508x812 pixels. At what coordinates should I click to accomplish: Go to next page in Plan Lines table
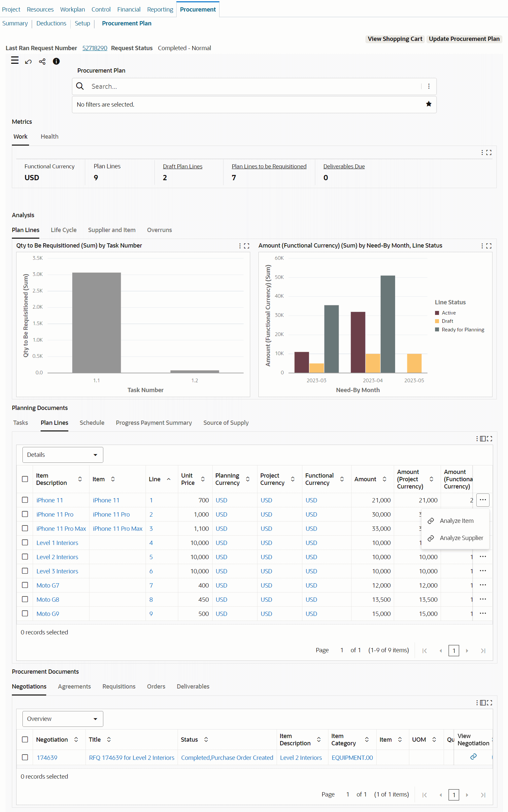467,651
